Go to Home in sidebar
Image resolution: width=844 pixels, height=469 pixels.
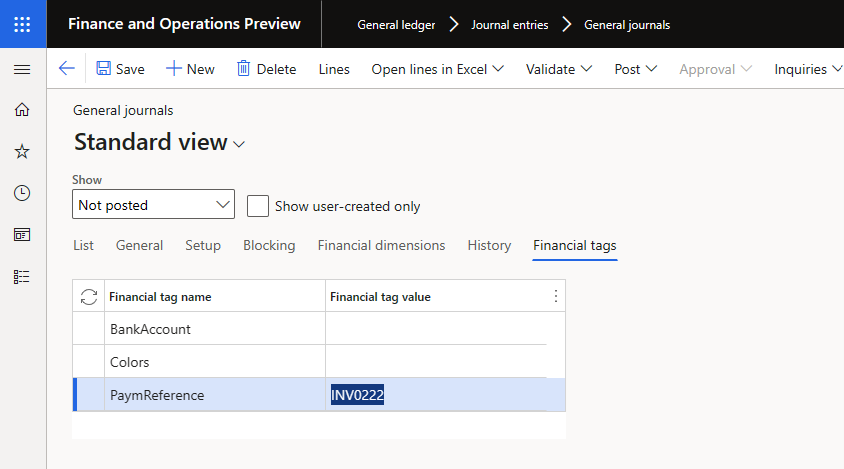(22, 110)
